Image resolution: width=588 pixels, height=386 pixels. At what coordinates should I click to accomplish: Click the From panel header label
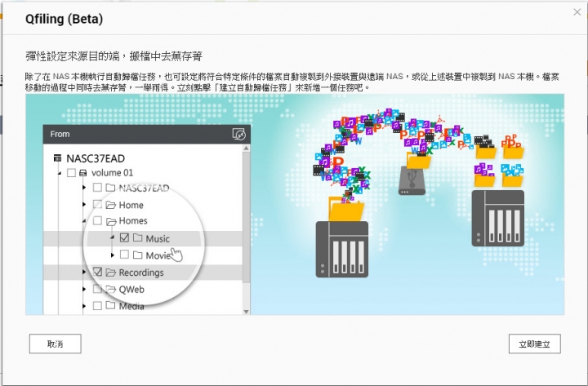(60, 134)
